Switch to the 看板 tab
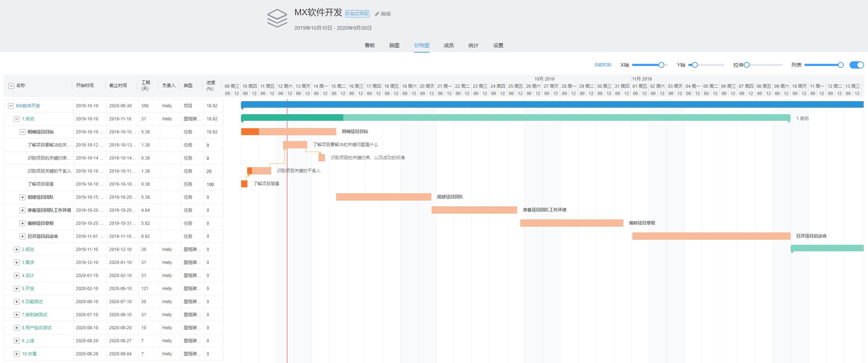 370,45
